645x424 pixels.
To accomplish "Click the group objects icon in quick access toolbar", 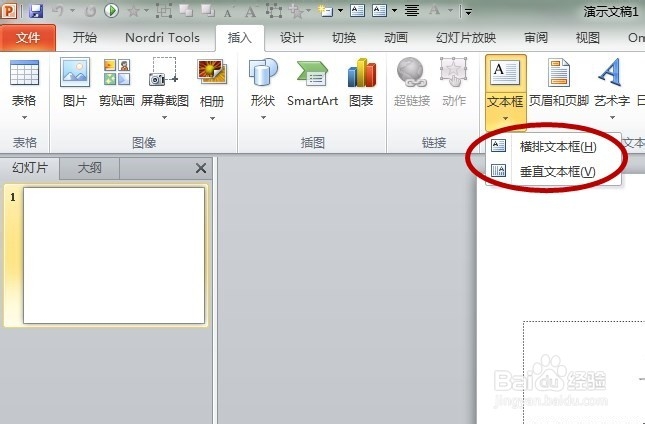I will tap(164, 11).
